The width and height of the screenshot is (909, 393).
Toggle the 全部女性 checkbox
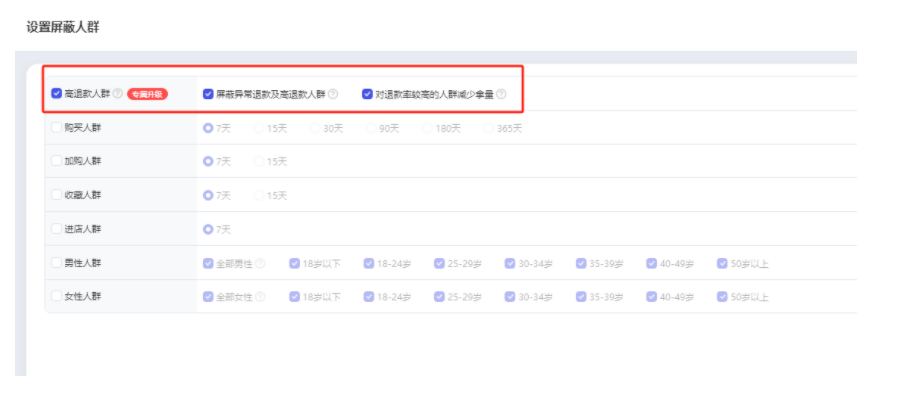click(208, 297)
